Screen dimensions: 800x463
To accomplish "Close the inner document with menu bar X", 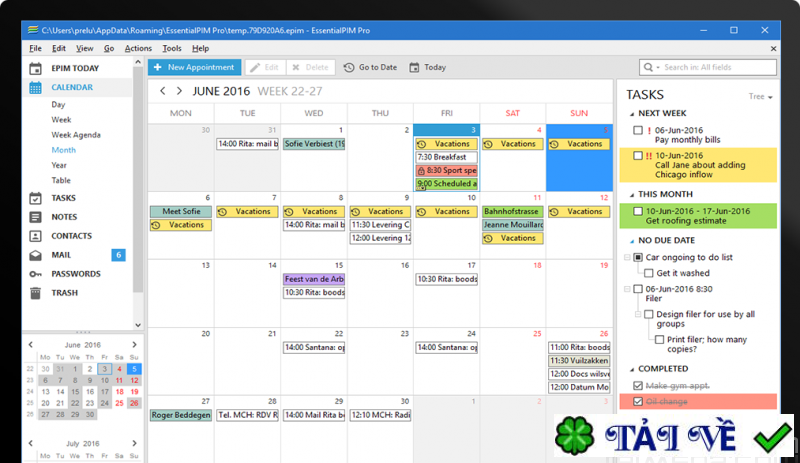I will (773, 48).
